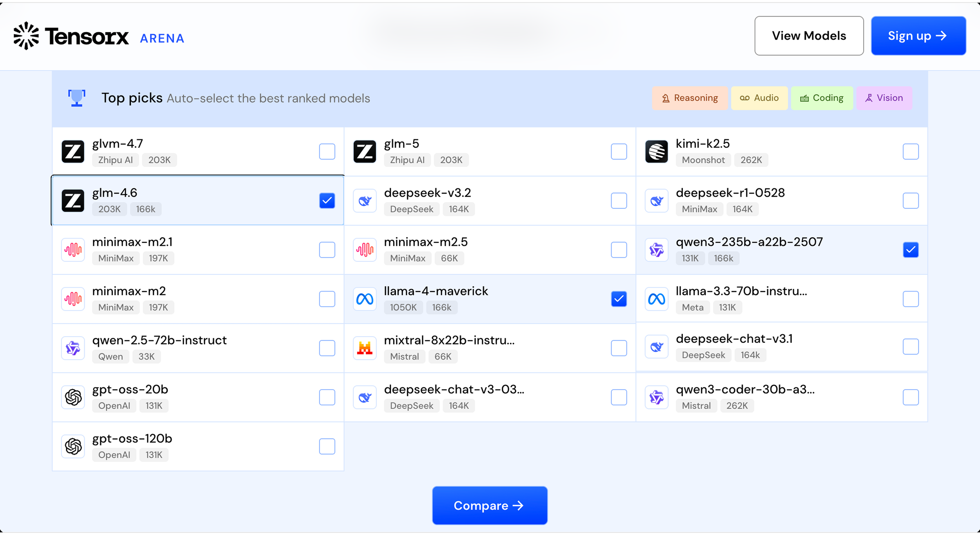
Task: Uncheck the glm-4.6 checkbox
Action: (327, 201)
